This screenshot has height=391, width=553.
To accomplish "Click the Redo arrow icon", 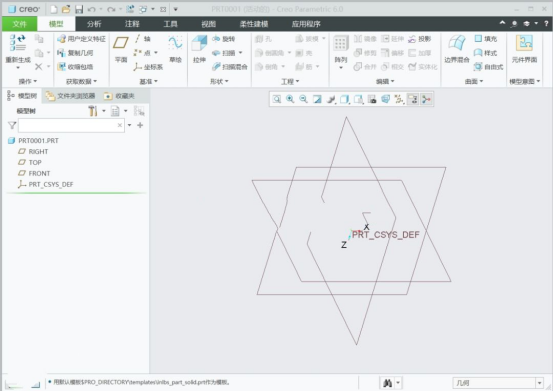I will (x=111, y=10).
